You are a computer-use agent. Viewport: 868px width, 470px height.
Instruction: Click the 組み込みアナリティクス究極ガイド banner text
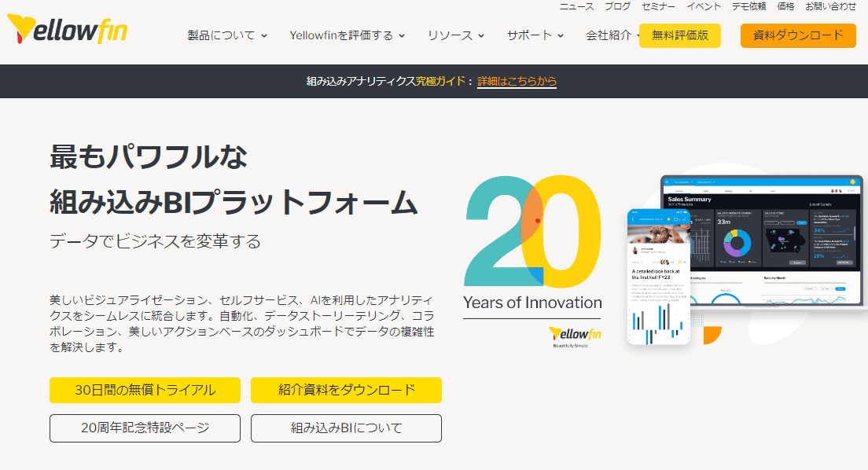click(x=386, y=82)
